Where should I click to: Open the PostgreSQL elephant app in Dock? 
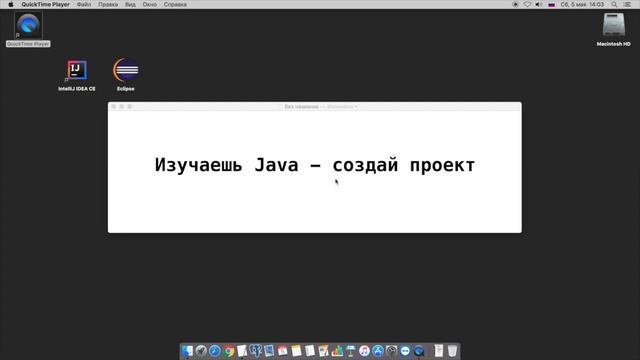click(x=256, y=350)
